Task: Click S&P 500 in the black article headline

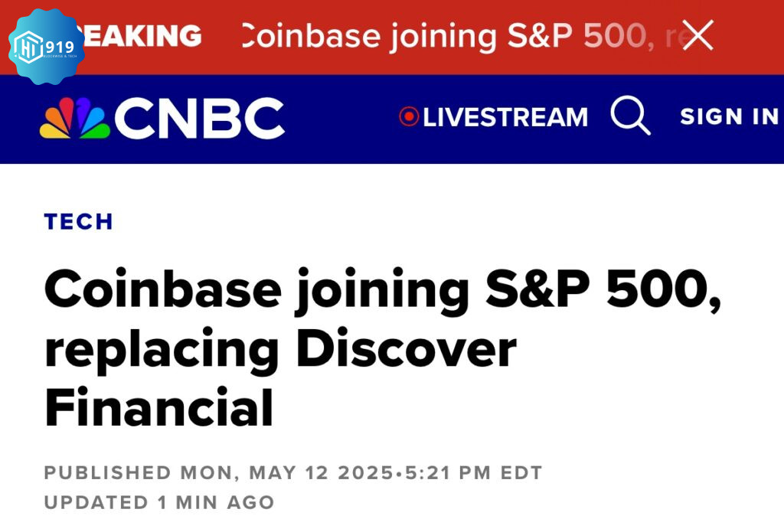Action: point(603,290)
